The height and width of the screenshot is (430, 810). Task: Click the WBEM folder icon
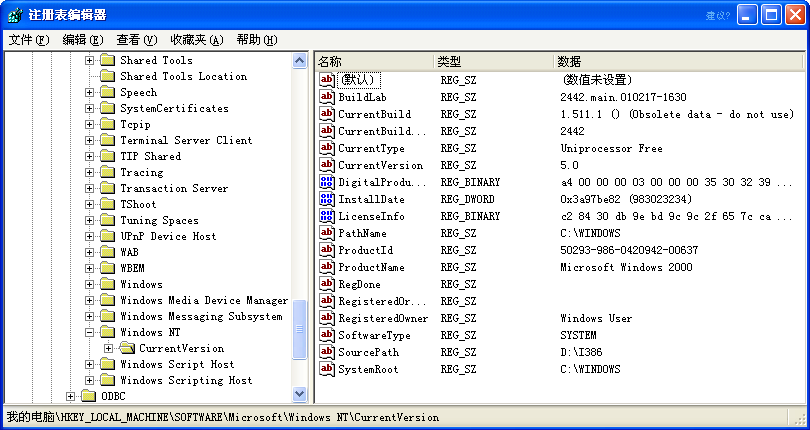pos(107,268)
